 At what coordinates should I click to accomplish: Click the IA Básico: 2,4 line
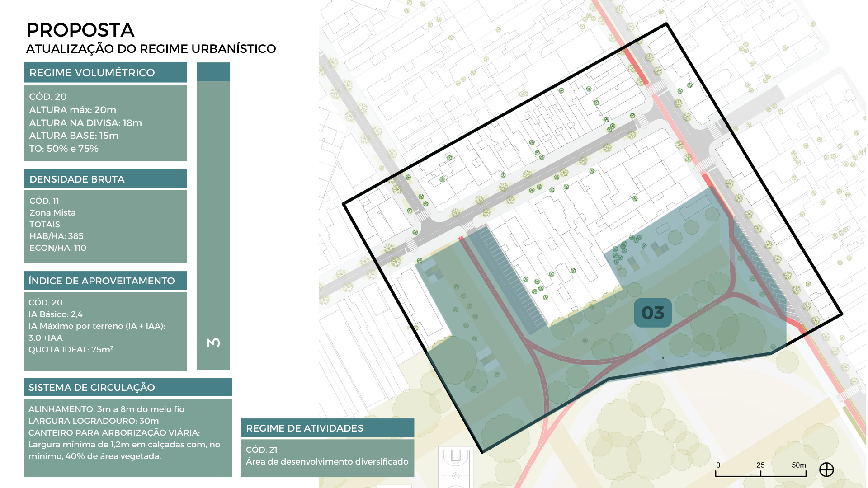56,314
